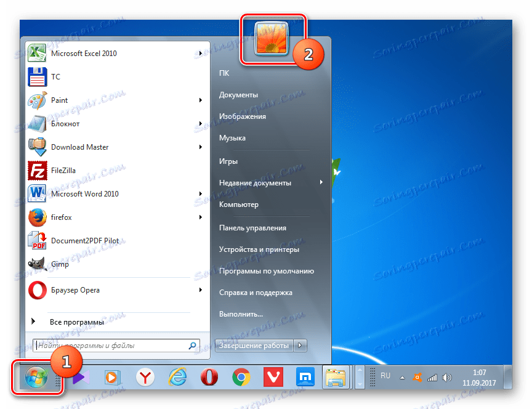
Task: Launch Браузер Opera icon in Start menu
Action: [38, 290]
